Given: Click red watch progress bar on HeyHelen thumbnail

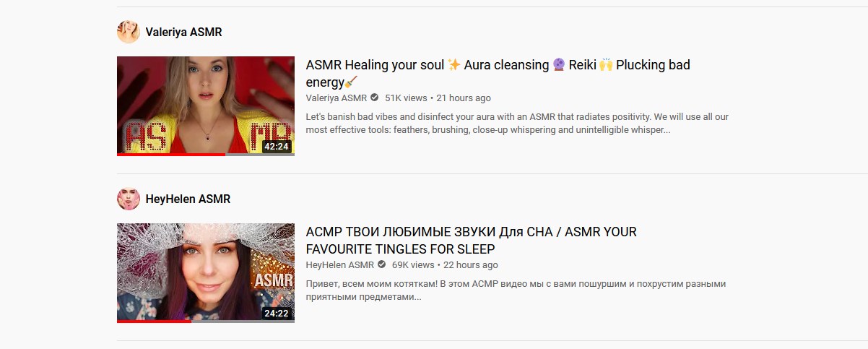Looking at the screenshot, I should pyautogui.click(x=154, y=322).
